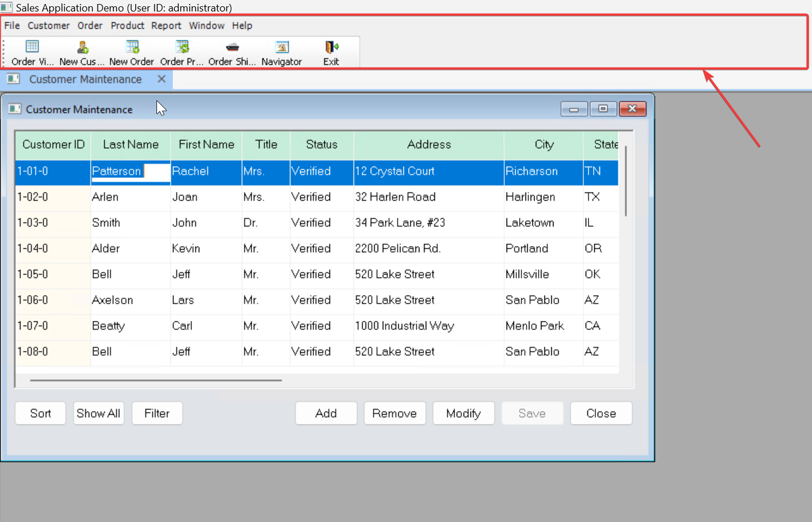The width and height of the screenshot is (812, 522).
Task: Open Order Processing toolbar icon
Action: pos(182,53)
